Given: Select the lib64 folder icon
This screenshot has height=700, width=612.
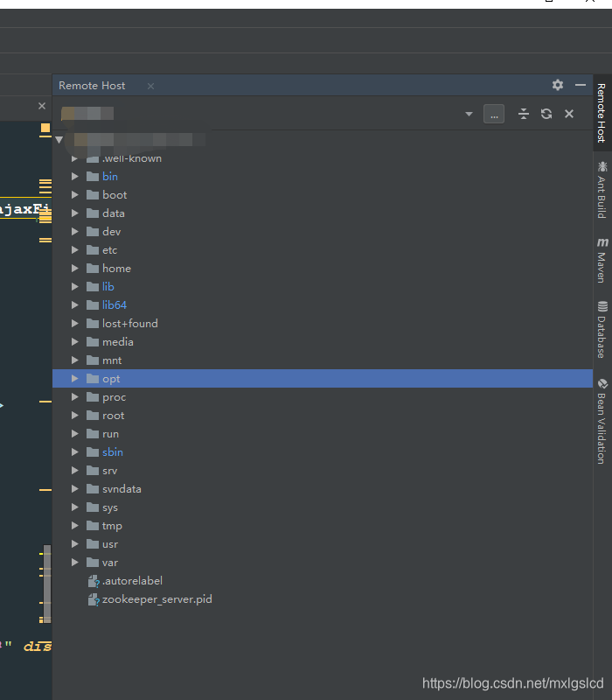Looking at the screenshot, I should (93, 304).
